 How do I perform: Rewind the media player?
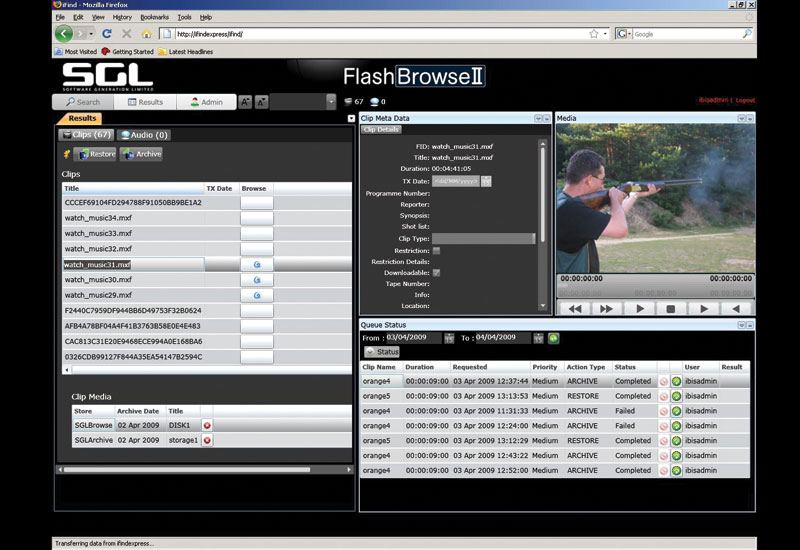click(x=575, y=309)
